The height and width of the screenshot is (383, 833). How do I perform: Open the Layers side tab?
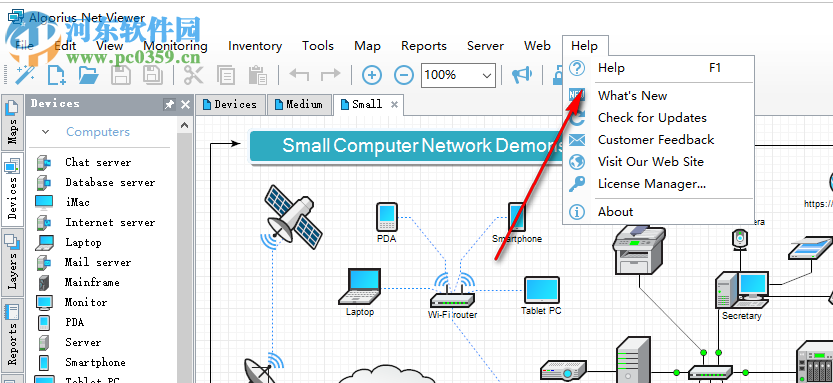pos(13,262)
